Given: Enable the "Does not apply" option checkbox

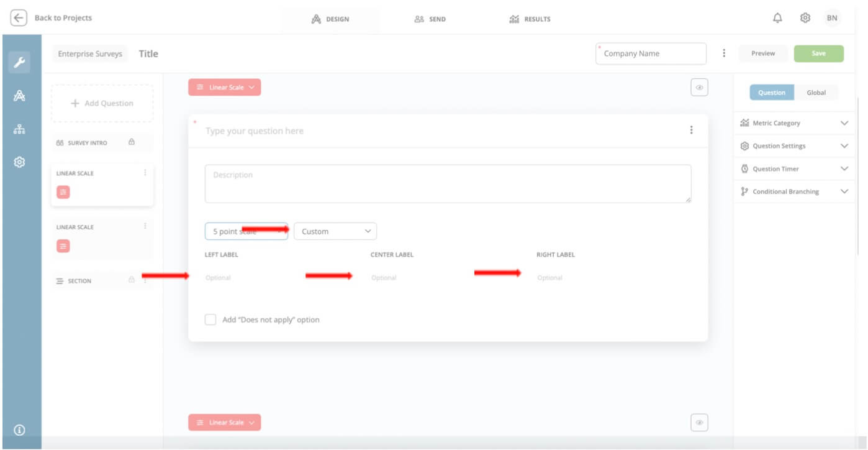Looking at the screenshot, I should click(x=210, y=319).
